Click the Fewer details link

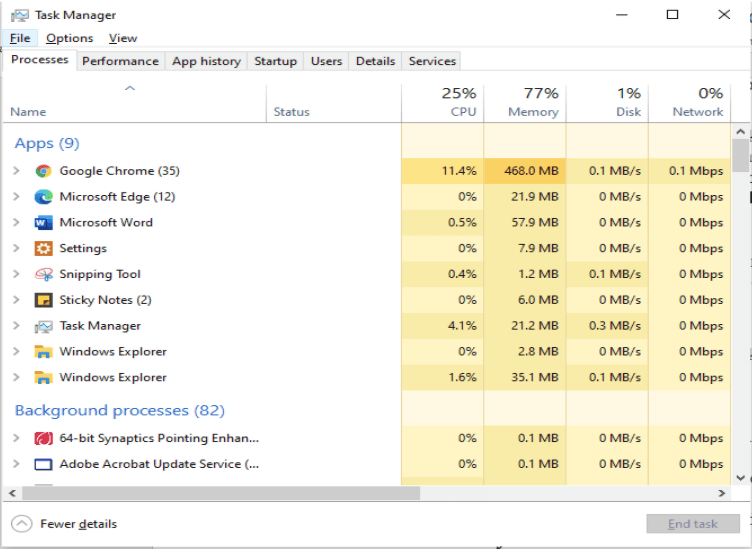pos(79,524)
